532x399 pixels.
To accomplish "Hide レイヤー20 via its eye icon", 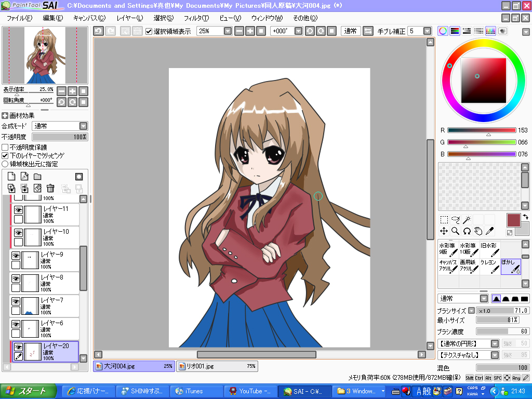I will (x=18, y=347).
